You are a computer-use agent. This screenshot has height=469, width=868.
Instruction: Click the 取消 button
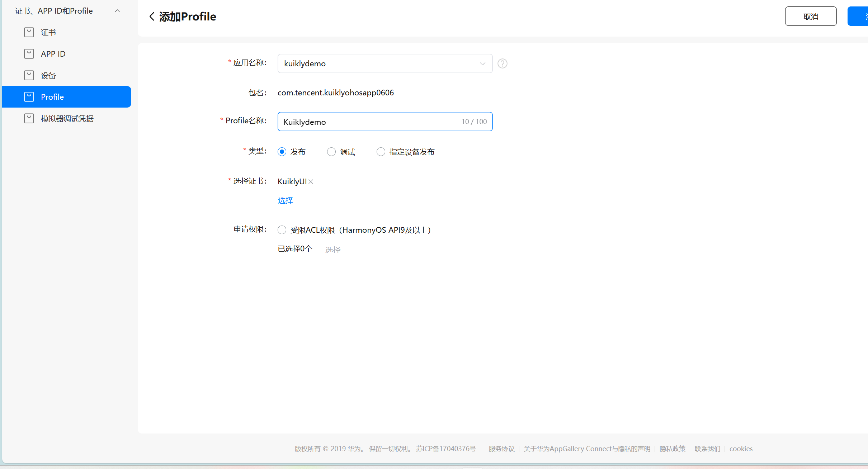810,16
